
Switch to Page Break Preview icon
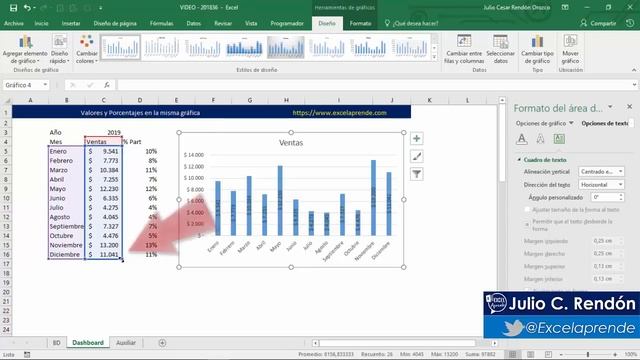548,354
